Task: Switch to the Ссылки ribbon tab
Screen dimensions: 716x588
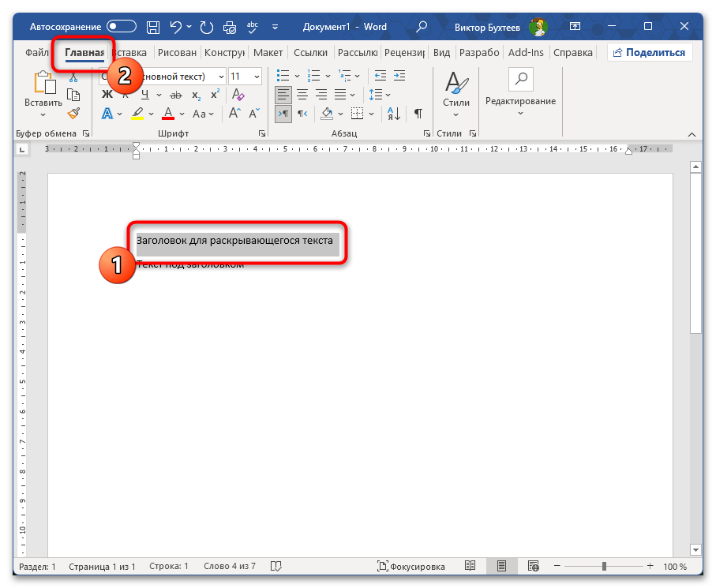Action: 310,53
